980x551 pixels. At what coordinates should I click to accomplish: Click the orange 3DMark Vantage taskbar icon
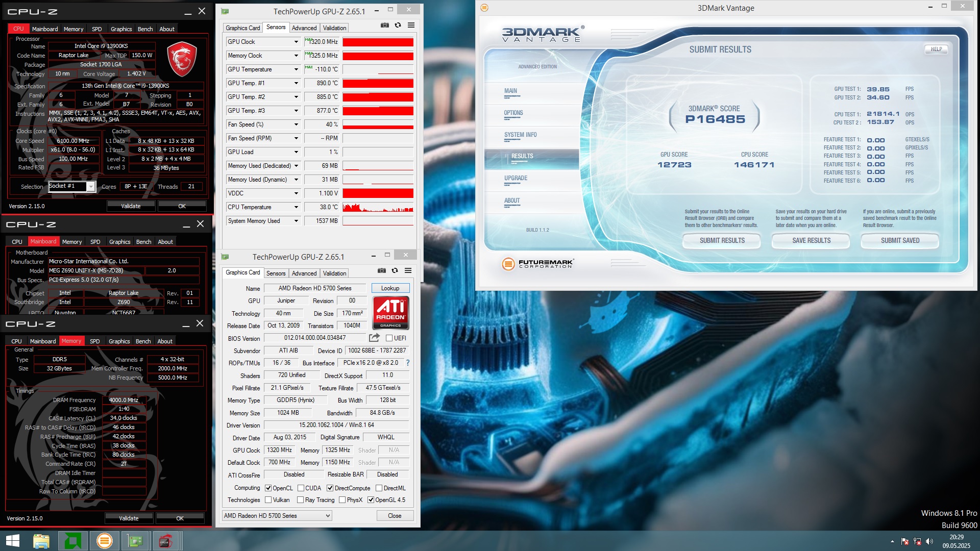[x=104, y=541]
